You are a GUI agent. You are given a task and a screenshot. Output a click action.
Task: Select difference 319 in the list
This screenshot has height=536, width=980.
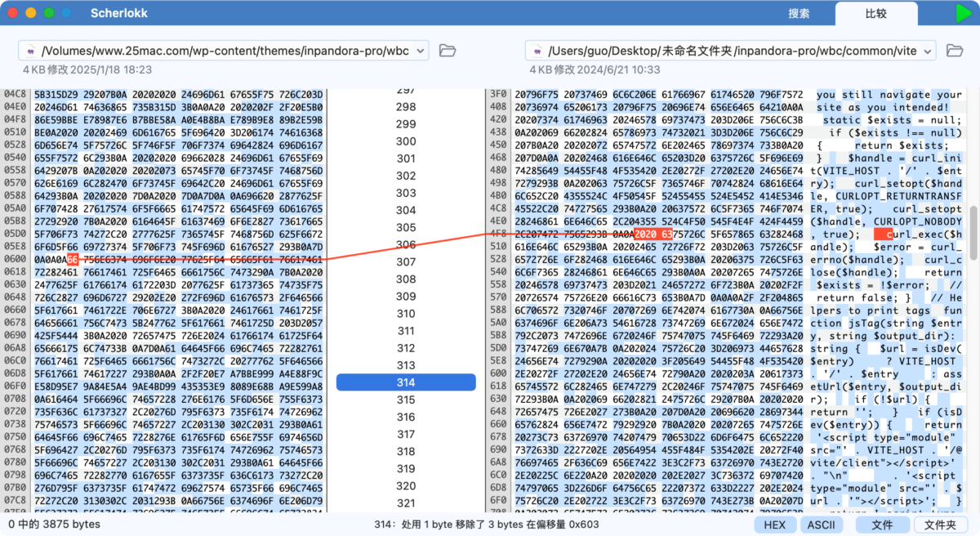(406, 468)
